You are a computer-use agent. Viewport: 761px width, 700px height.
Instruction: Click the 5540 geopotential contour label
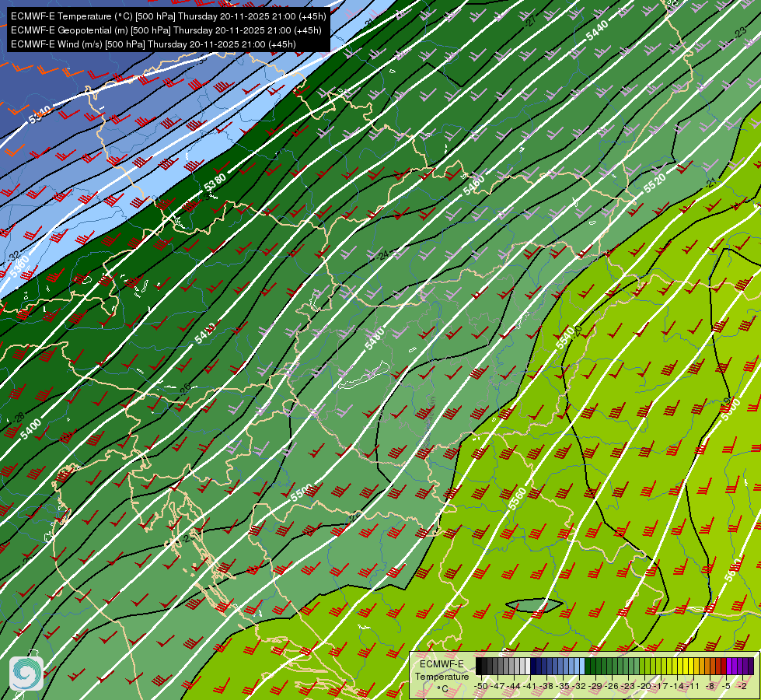(x=566, y=338)
